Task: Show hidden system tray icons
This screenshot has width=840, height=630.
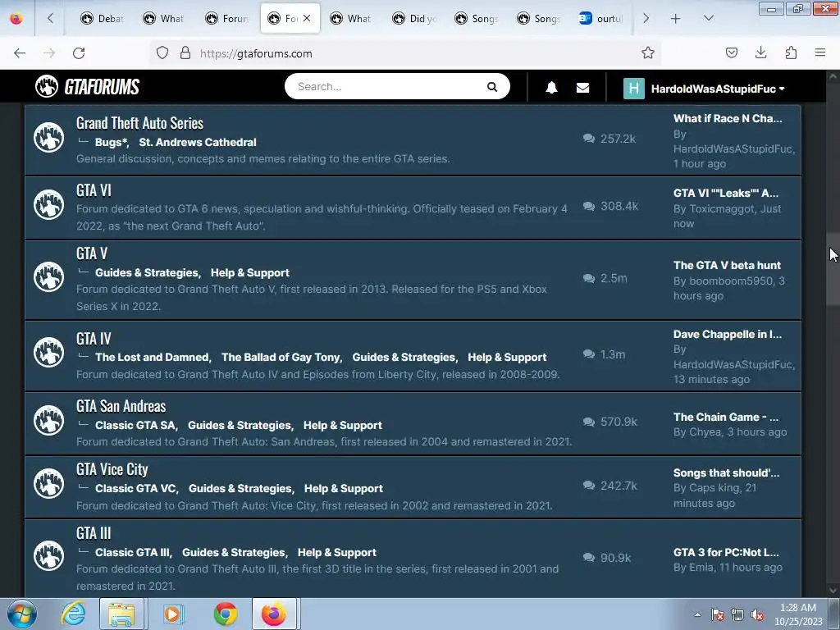Action: point(697,615)
